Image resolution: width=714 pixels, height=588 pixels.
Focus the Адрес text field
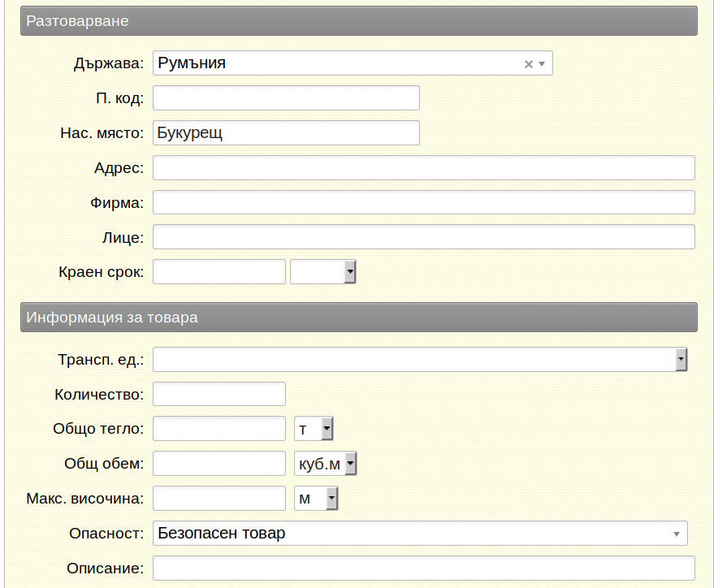click(423, 167)
